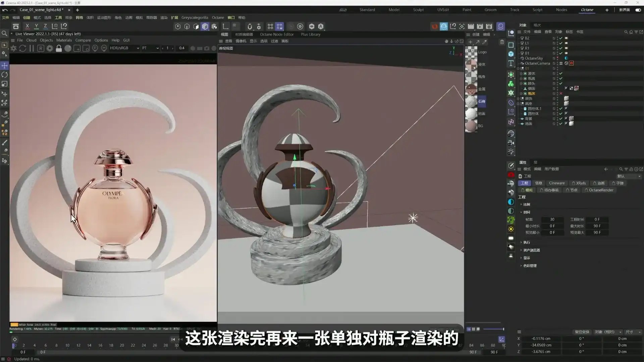Pause the Live Viewer rendering
This screenshot has width=644, height=362.
coord(32,48)
